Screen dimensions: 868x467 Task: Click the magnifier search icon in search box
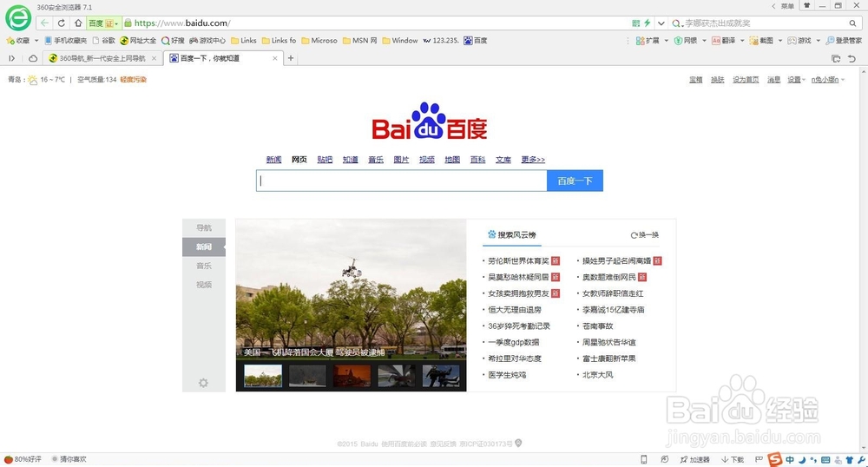pos(853,23)
